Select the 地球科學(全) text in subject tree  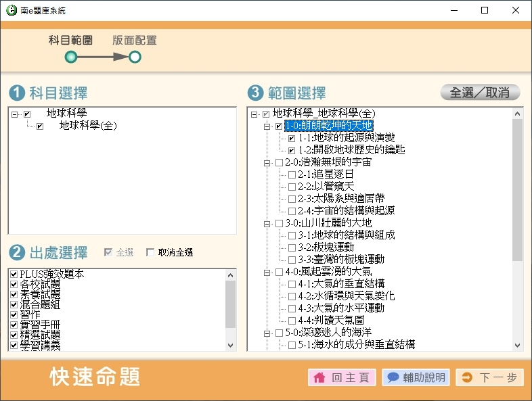pos(88,126)
